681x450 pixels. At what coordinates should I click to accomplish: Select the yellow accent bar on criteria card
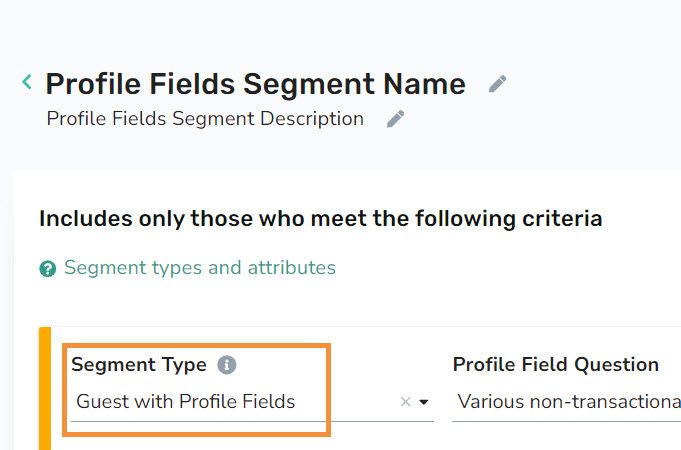45,388
